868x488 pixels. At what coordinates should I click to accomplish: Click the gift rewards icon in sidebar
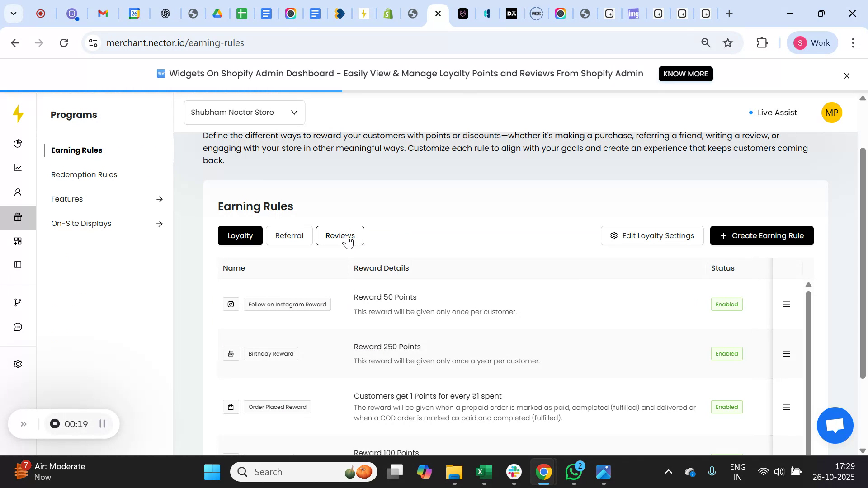click(18, 217)
